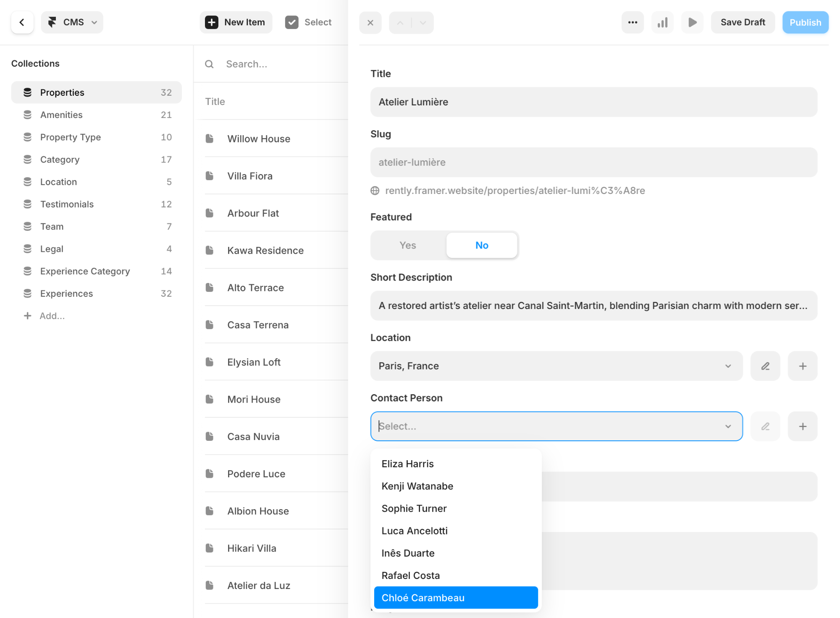Open the Paris, France location dropdown

[x=556, y=366]
